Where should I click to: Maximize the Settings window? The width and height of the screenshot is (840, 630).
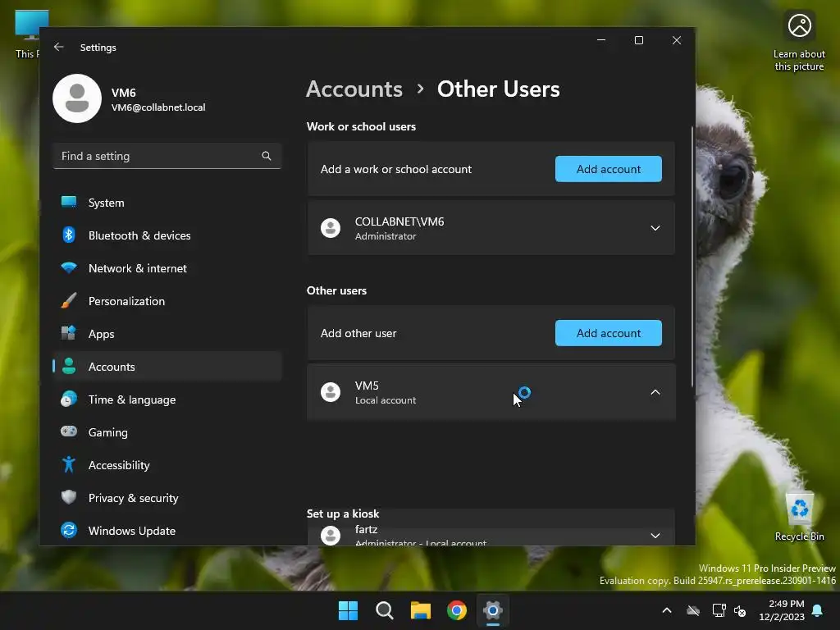[x=638, y=40]
